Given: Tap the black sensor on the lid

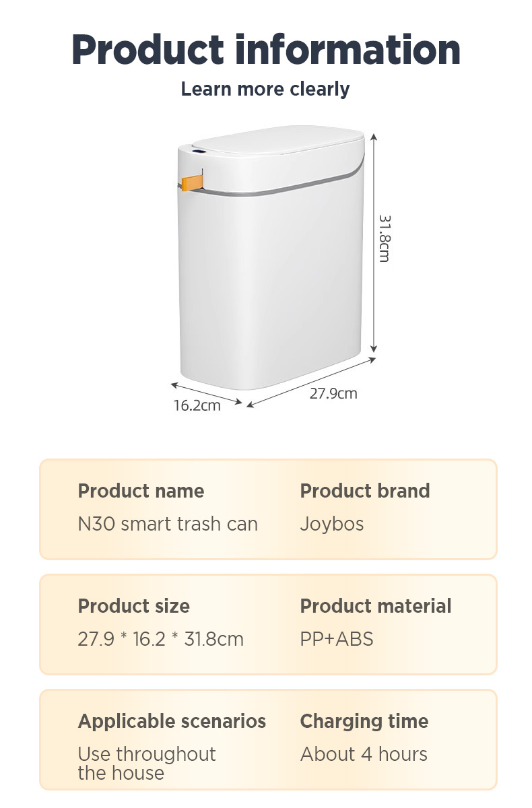Looking at the screenshot, I should click(197, 154).
